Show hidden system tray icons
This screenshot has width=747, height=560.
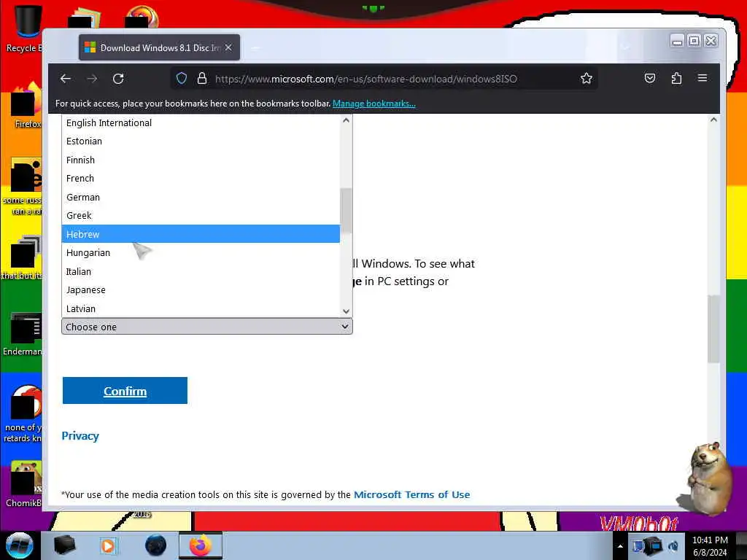[x=620, y=546]
